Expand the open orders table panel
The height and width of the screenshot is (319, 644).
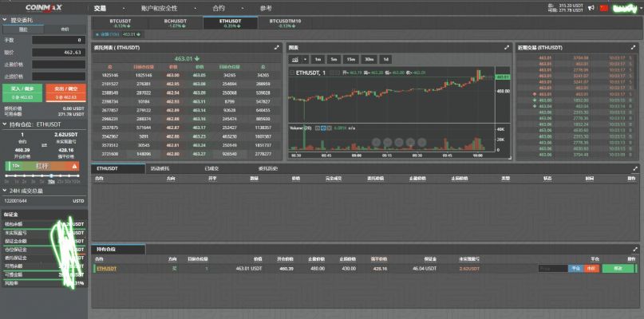pyautogui.click(x=634, y=169)
